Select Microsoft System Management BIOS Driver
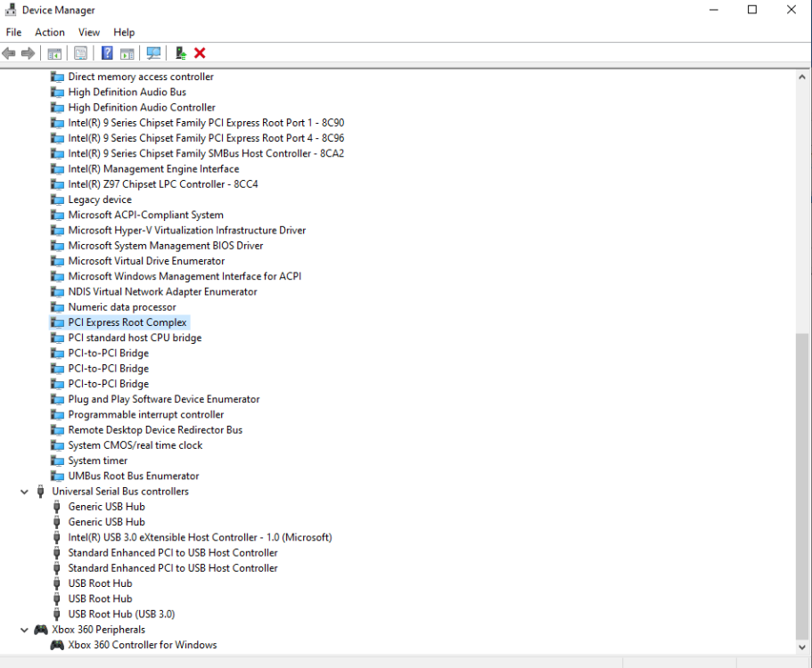The height and width of the screenshot is (668, 812). coord(166,246)
